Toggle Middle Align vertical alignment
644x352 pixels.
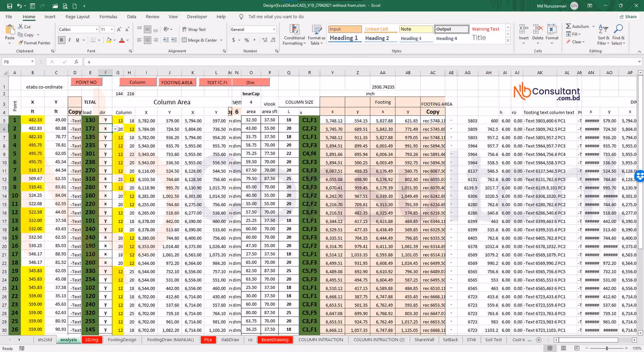148,29
